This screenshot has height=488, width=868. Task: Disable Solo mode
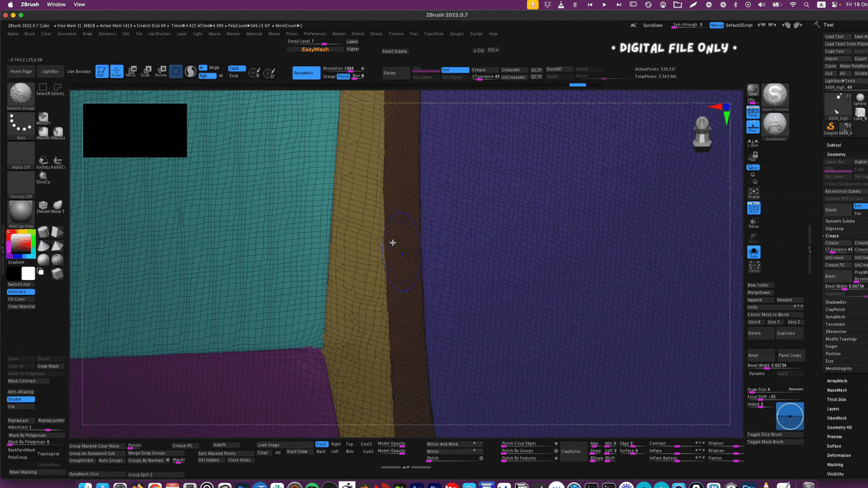pos(753,252)
